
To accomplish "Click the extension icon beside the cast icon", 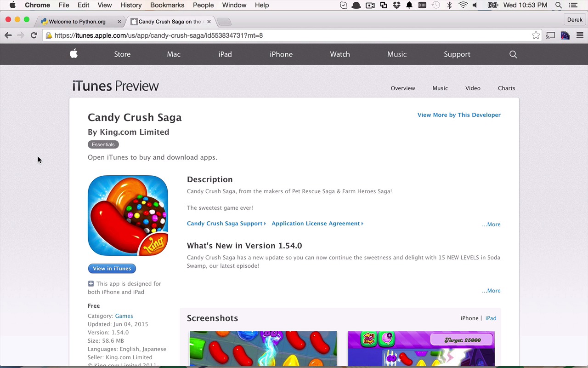I will (x=565, y=35).
